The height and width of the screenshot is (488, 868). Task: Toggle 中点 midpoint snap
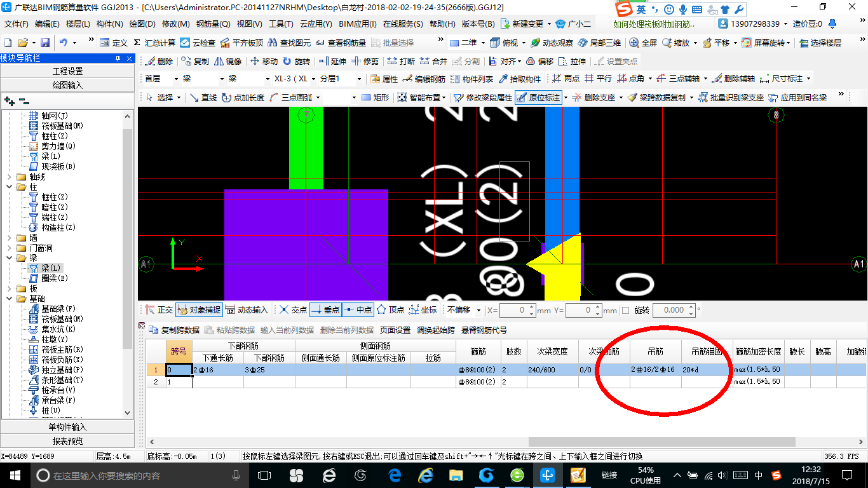358,310
